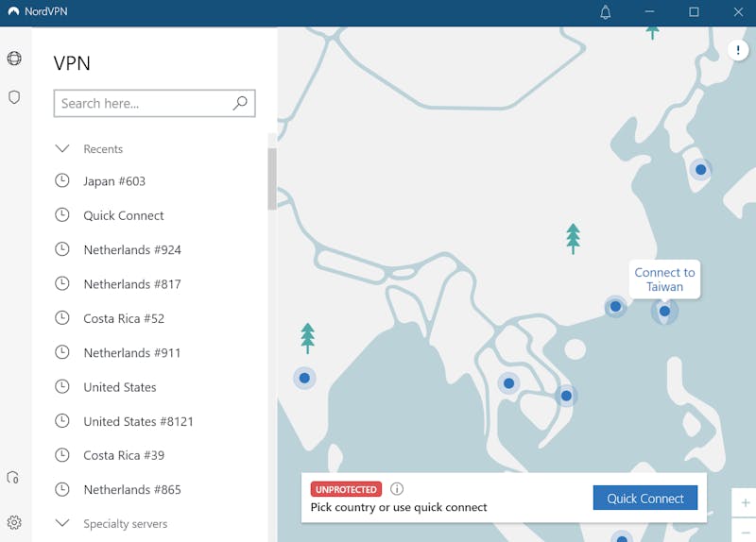Click the clock icon beside Quick Connect
This screenshot has height=542, width=756.
click(61, 215)
